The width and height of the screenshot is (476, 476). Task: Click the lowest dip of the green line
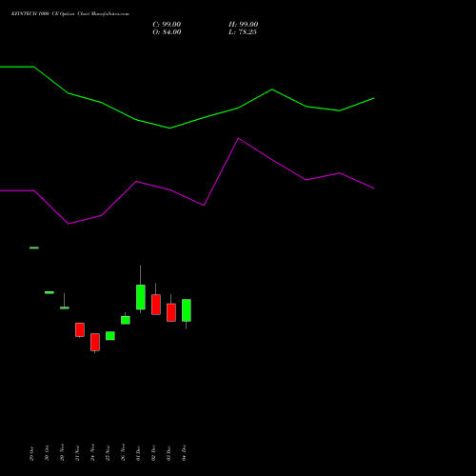click(x=169, y=129)
